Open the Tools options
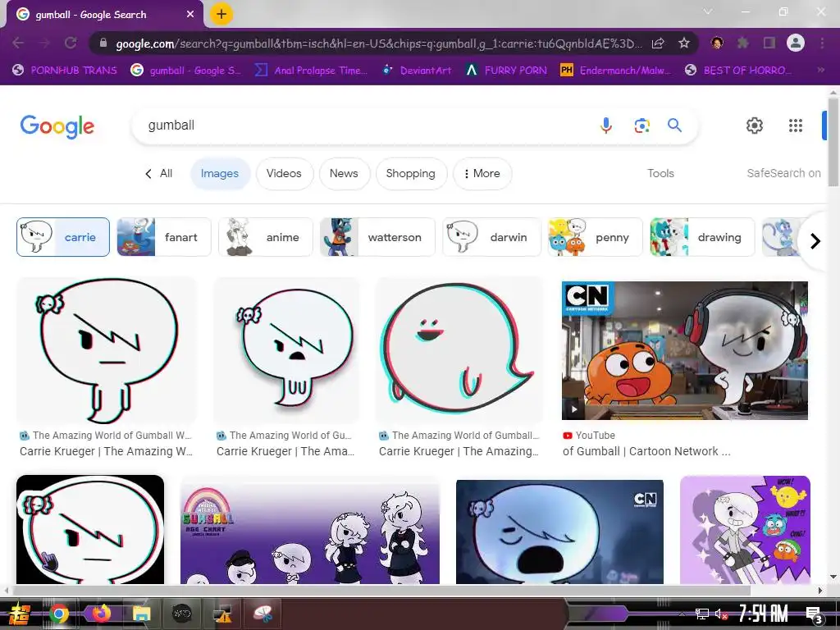 [660, 174]
